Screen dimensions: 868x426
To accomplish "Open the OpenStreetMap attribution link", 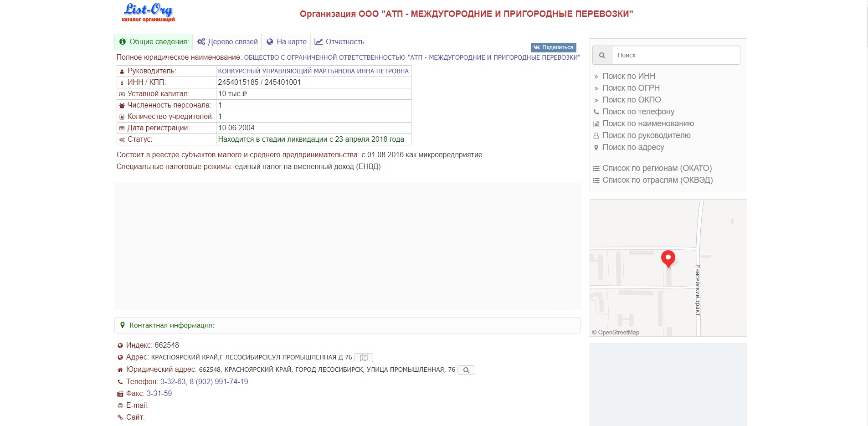I will tap(618, 333).
